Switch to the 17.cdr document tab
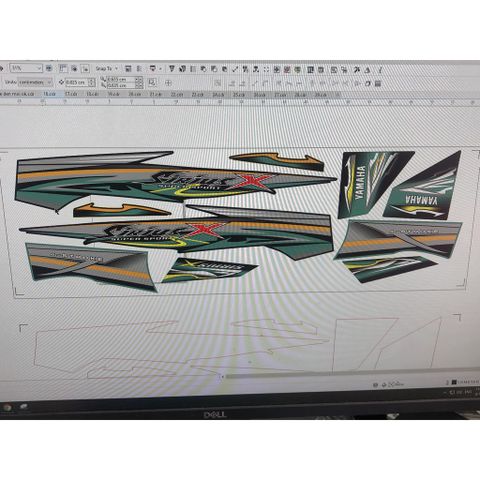This screenshot has width=480, height=480. pos(71,94)
